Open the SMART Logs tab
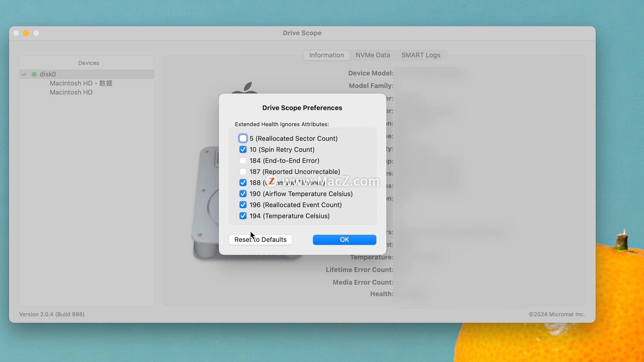 (421, 55)
